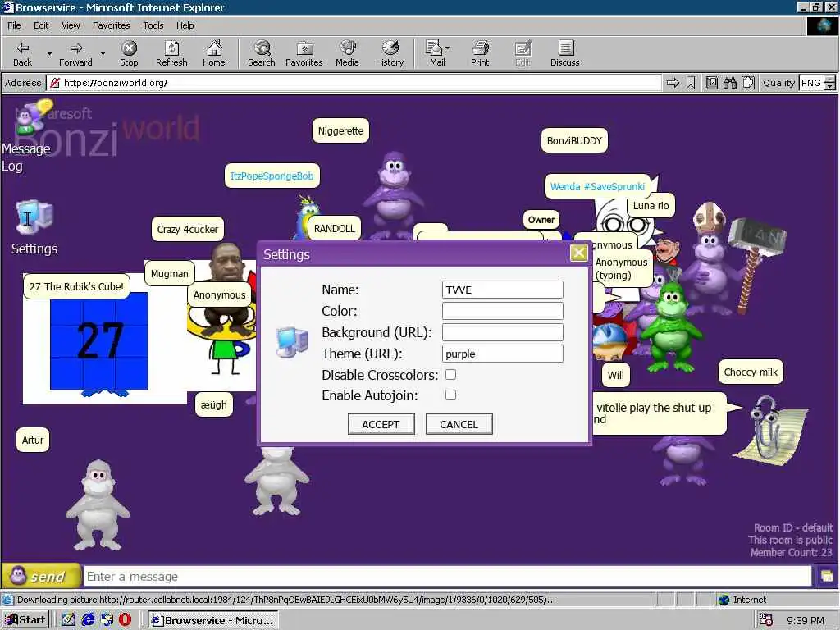Click the Rubik's Cube 27 image
Screen dimensions: 840x630
coord(99,340)
